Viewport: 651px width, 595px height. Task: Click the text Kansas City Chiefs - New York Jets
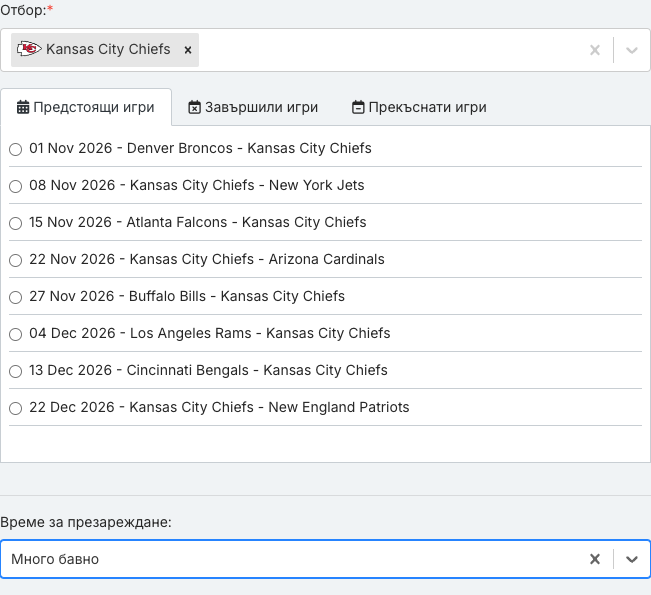[247, 185]
